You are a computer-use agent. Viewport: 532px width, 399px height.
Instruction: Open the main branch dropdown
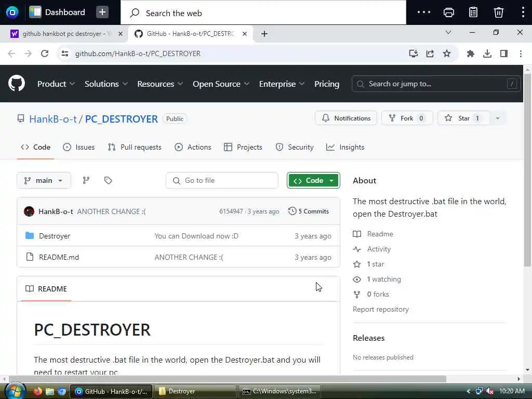(44, 180)
